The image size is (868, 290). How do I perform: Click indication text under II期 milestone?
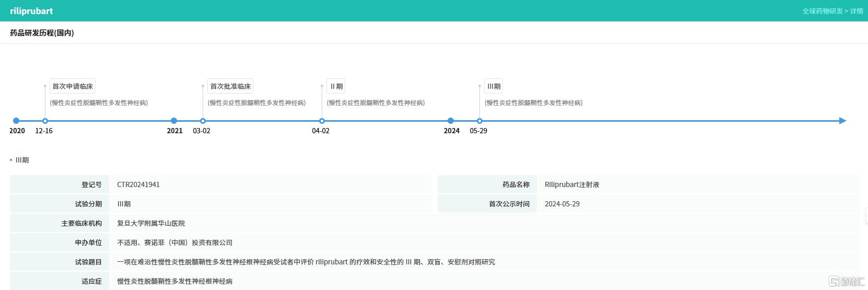coord(376,102)
